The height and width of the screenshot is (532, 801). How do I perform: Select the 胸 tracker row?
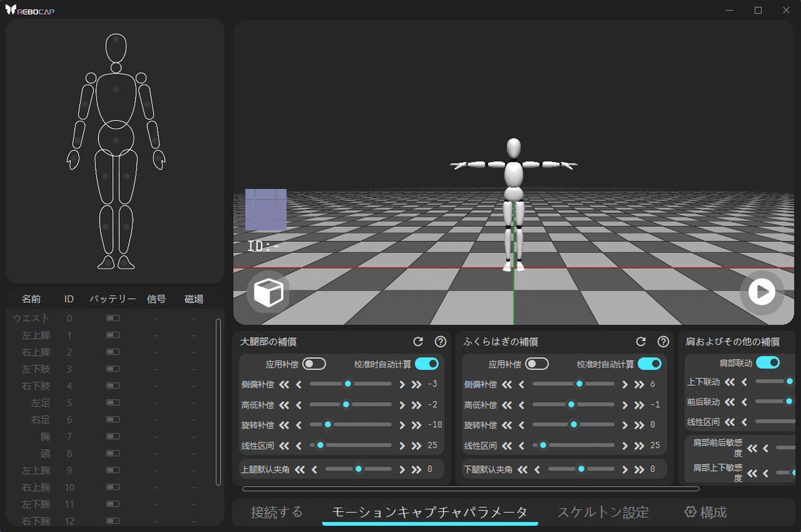(109, 437)
